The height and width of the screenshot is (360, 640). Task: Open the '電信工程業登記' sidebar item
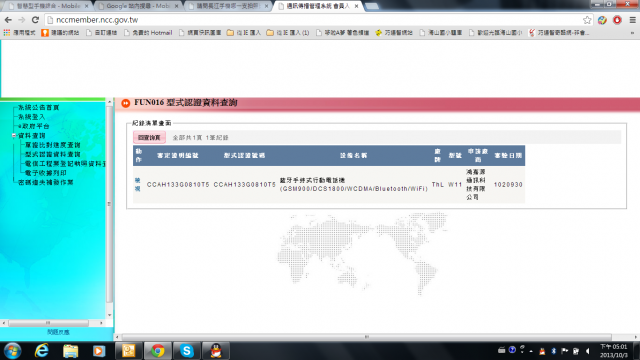(x=65, y=164)
